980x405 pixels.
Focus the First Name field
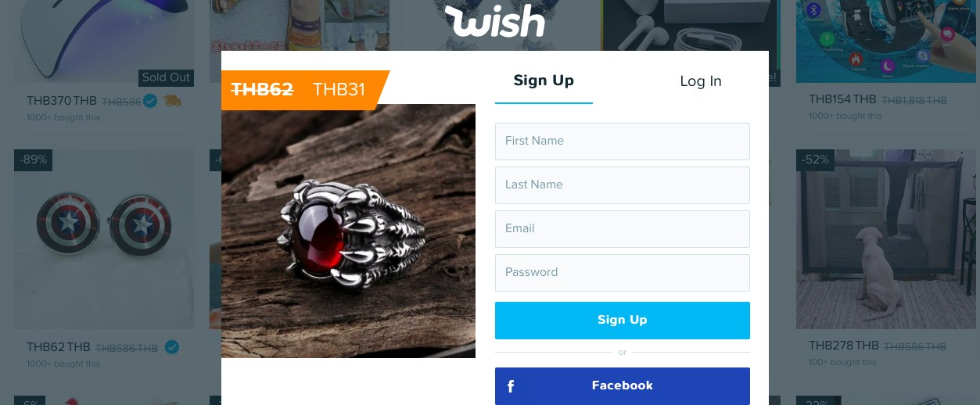tap(623, 142)
